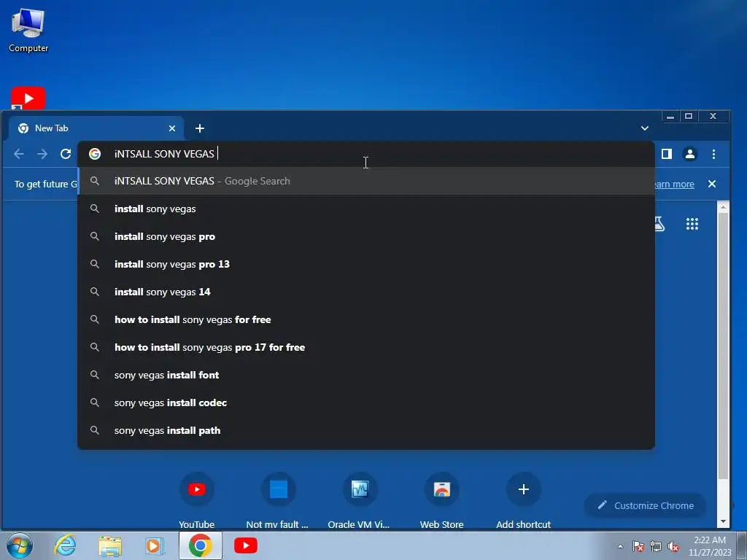
Task: Open the Chrome side panel
Action: (x=667, y=154)
